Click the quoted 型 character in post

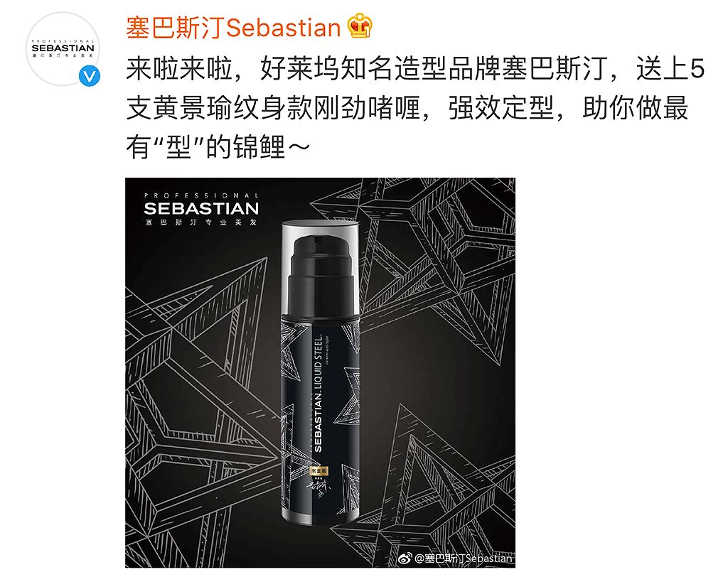pos(179,147)
